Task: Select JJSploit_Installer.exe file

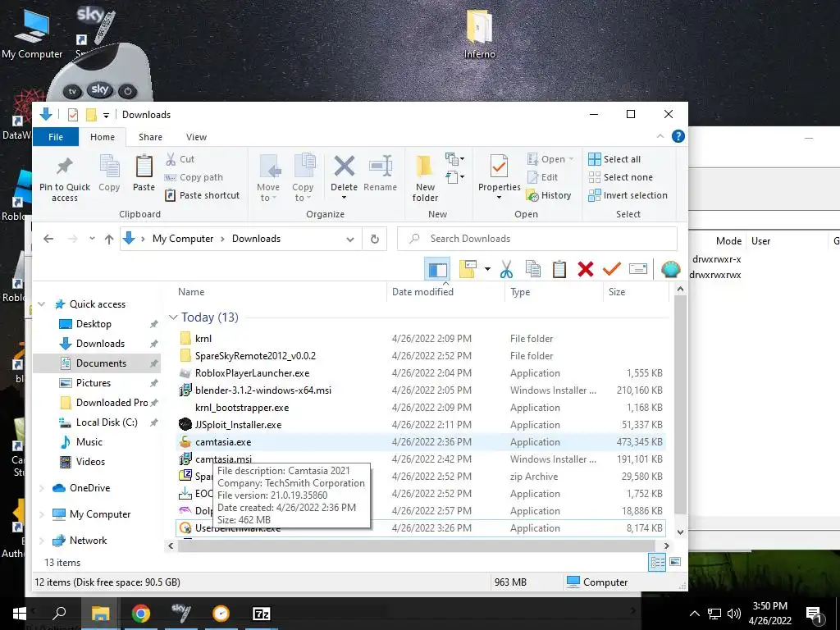Action: coord(239,425)
